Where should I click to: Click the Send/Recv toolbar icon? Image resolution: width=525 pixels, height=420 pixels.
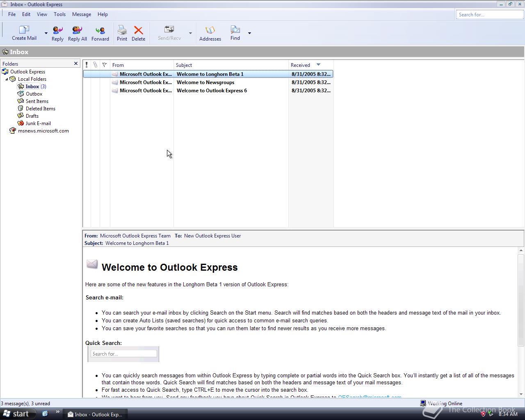click(x=169, y=33)
